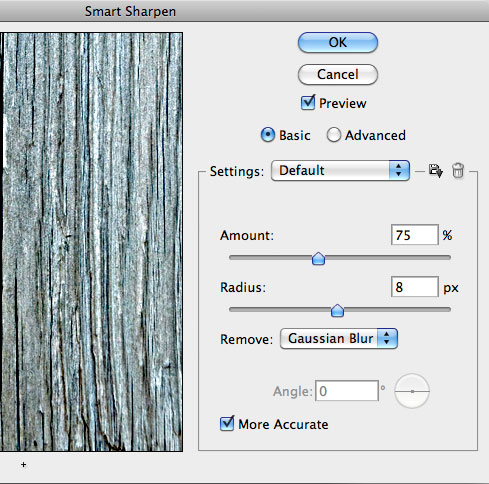Click the save settings disk icon
Screen dimensions: 489x484
tap(435, 171)
